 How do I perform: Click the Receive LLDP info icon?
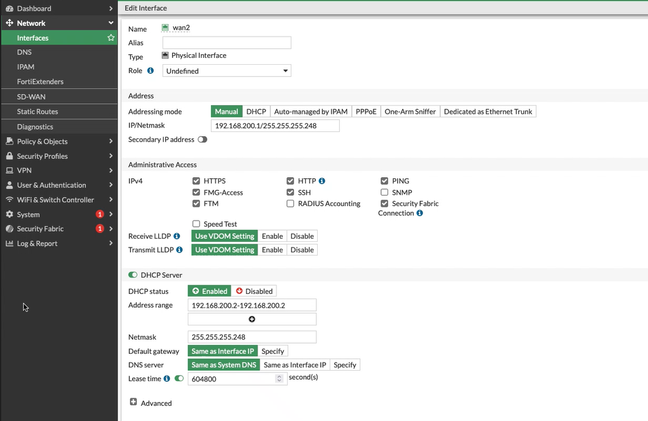pyautogui.click(x=177, y=236)
